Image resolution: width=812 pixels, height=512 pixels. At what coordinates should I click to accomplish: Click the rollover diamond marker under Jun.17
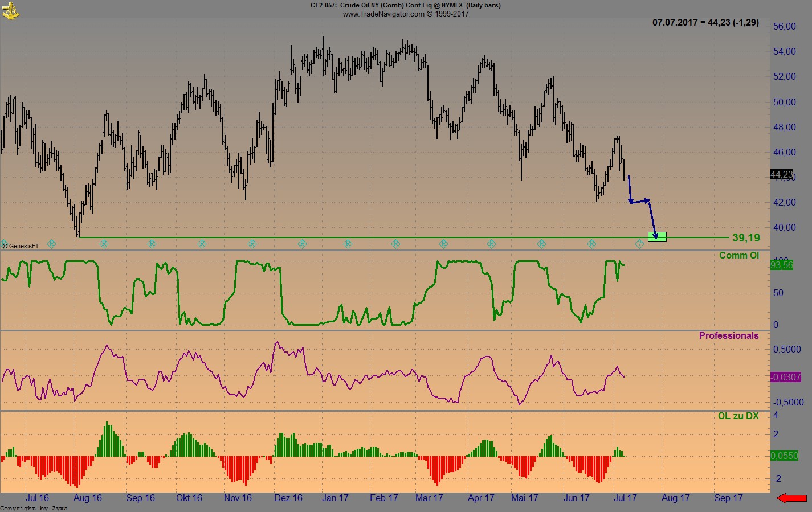click(x=591, y=244)
